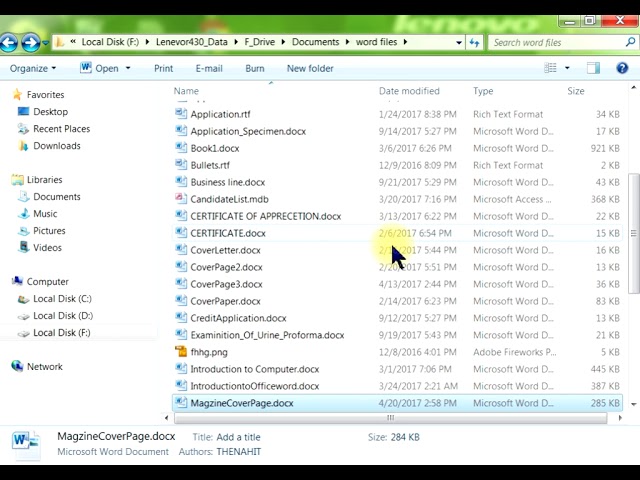Select Documents in breadcrumb path
Viewport: 640px width, 480px height.
(x=316, y=42)
